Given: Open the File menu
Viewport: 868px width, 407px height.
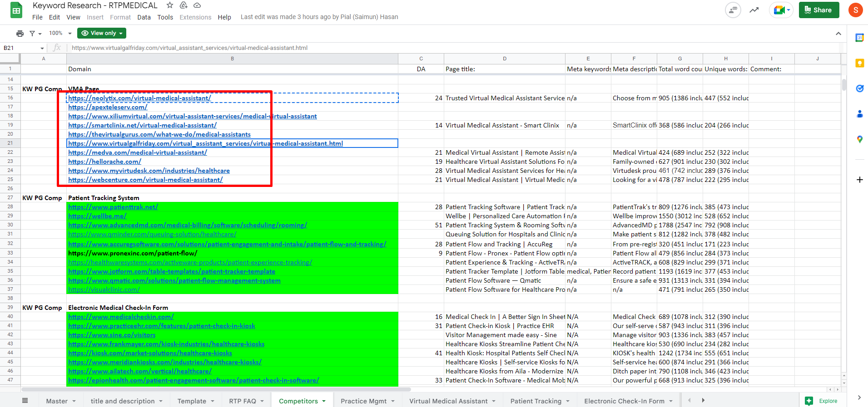Looking at the screenshot, I should (x=37, y=17).
